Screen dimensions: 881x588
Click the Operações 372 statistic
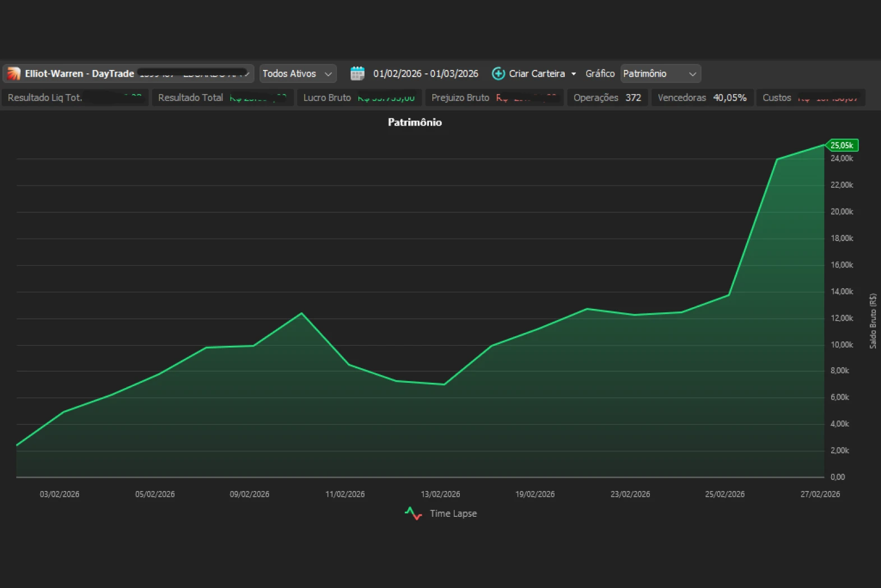pyautogui.click(x=607, y=98)
